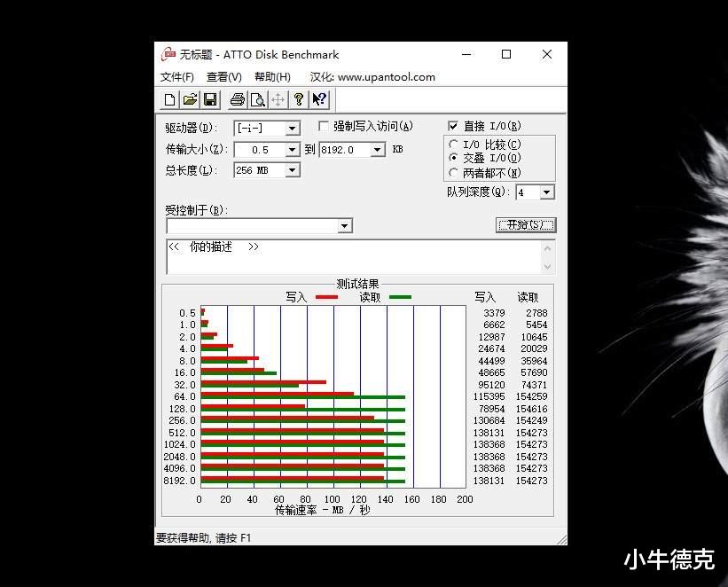Screen dimensions: 728x587
Task: Open the 文件(F) menu
Action: (176, 76)
